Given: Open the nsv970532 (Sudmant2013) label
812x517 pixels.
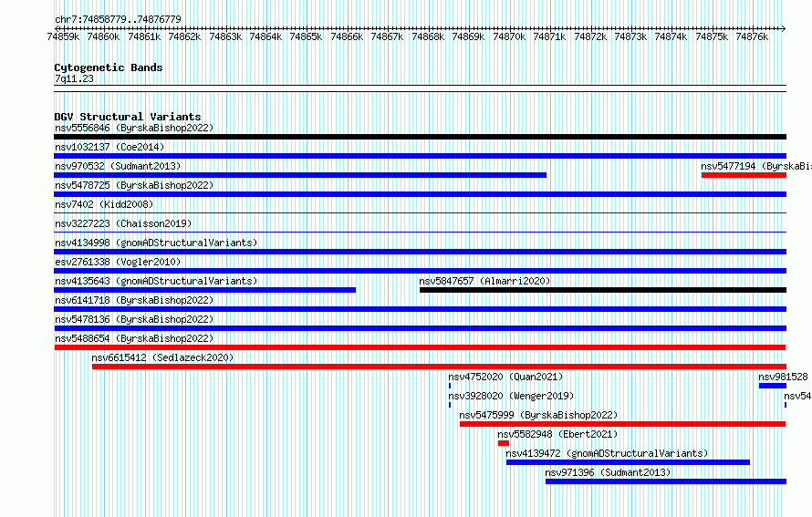Looking at the screenshot, I should 118,166.
